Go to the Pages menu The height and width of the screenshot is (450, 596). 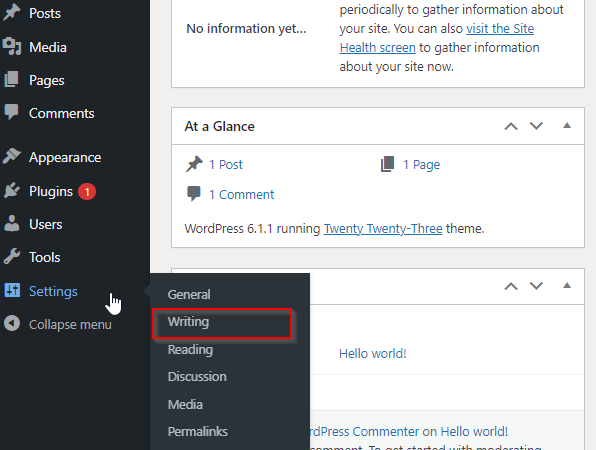point(47,81)
